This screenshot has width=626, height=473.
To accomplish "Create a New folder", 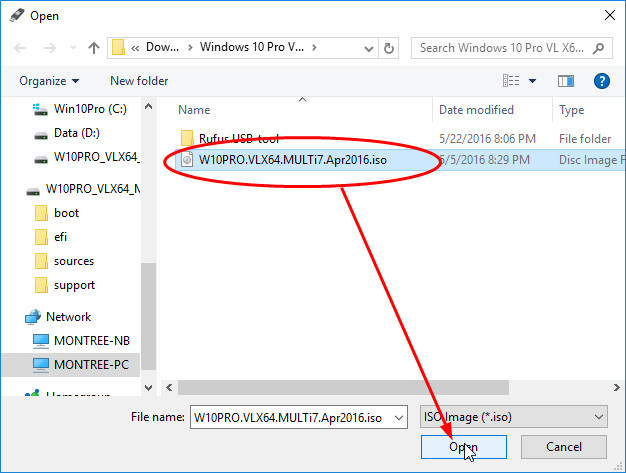I will [139, 81].
